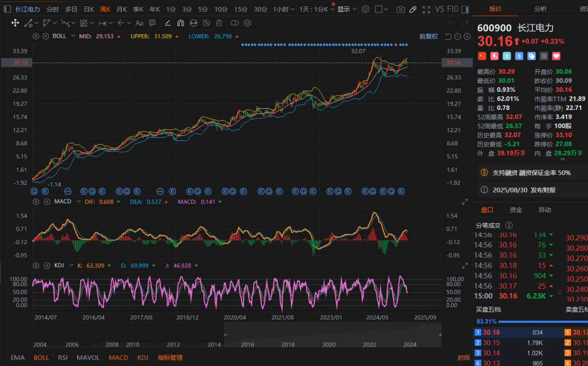Switch to 日K daily candlestick view
588x366 pixels.
(x=89, y=9)
